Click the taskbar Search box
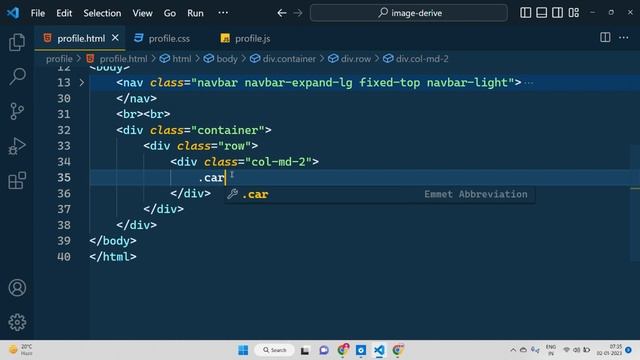The width and height of the screenshot is (640, 360). click(274, 350)
